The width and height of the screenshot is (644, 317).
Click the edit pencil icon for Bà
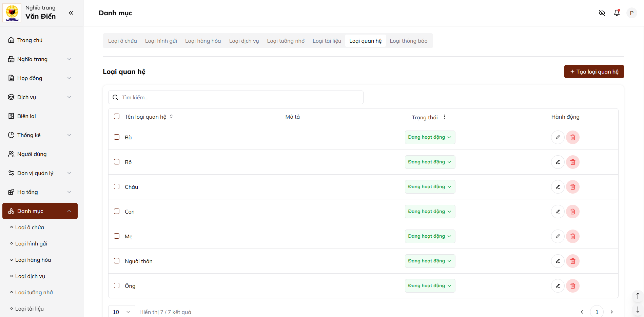click(x=558, y=137)
